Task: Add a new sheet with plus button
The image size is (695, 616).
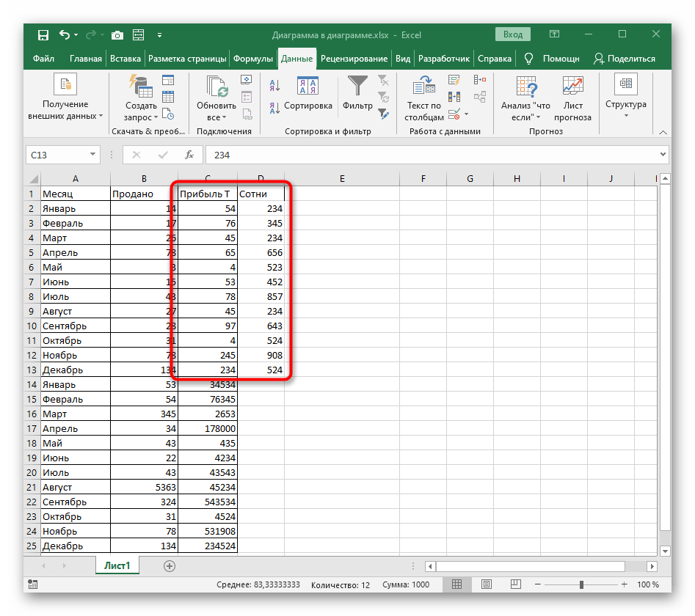Action: [170, 566]
